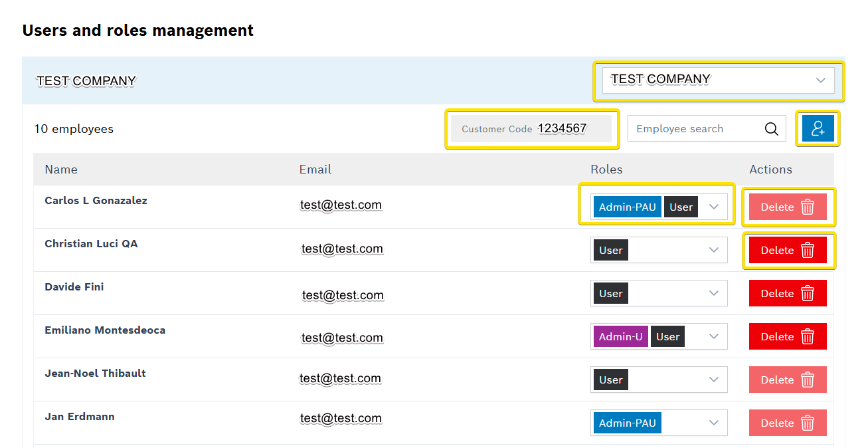The width and height of the screenshot is (868, 448).
Task: Click TEST COMPANY title in blue banner
Action: click(86, 81)
